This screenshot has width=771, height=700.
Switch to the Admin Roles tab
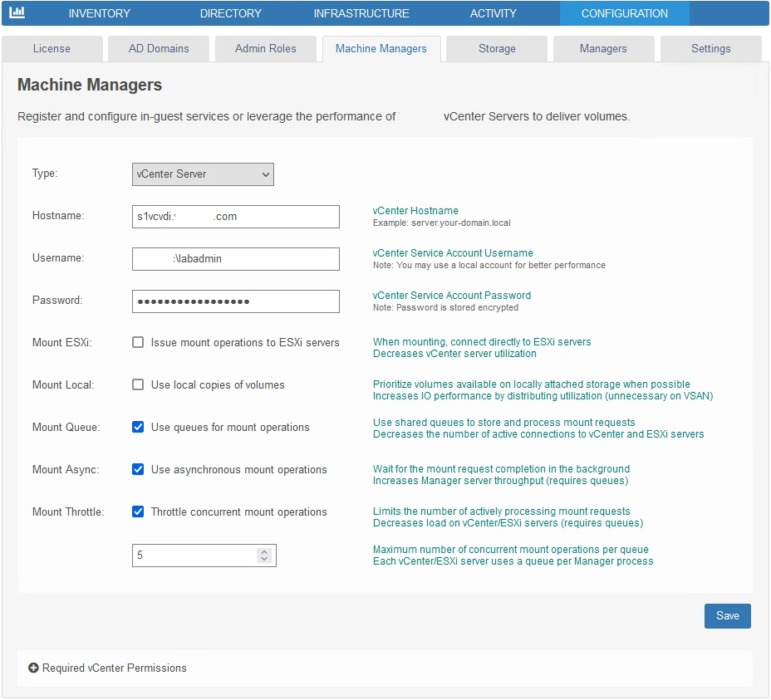(x=265, y=49)
